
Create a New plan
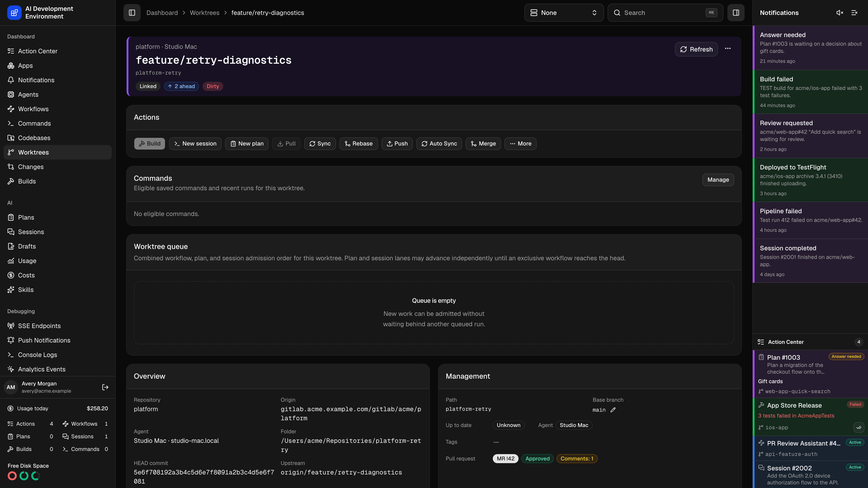point(247,143)
